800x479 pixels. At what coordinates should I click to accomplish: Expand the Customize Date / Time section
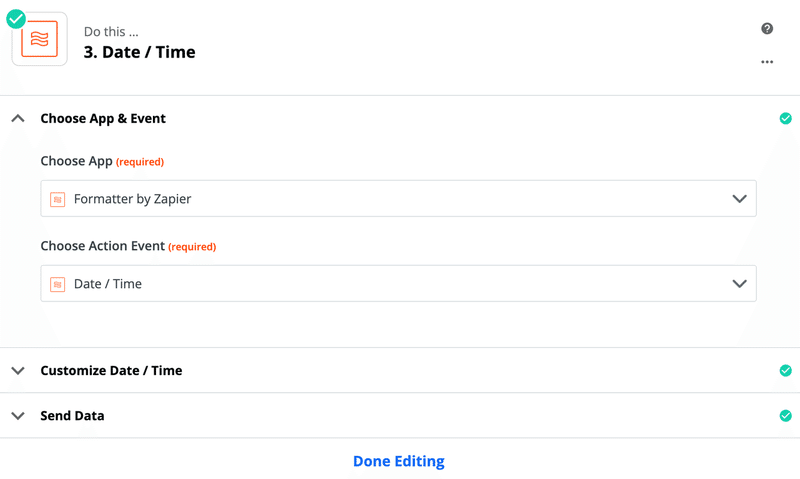pyautogui.click(x=18, y=370)
